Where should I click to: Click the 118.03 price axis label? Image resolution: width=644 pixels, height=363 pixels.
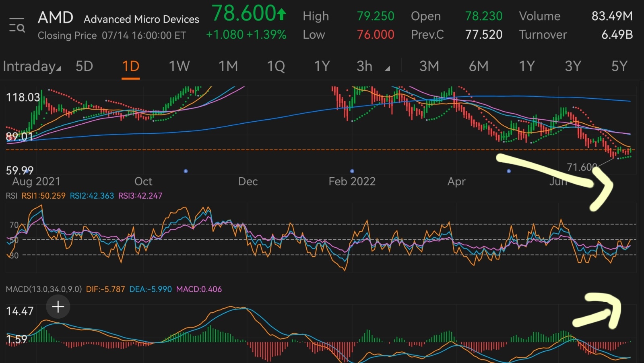coord(23,97)
